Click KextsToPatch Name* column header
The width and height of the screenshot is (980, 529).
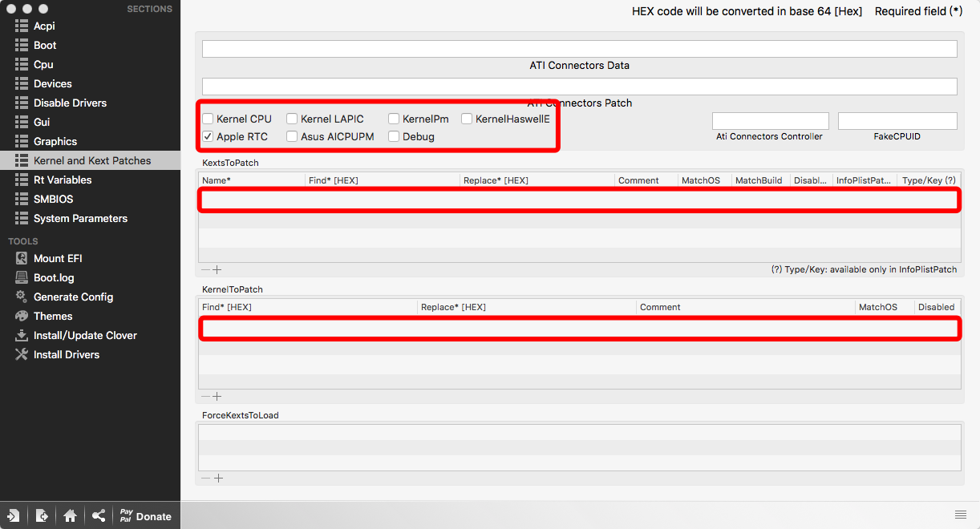point(252,180)
